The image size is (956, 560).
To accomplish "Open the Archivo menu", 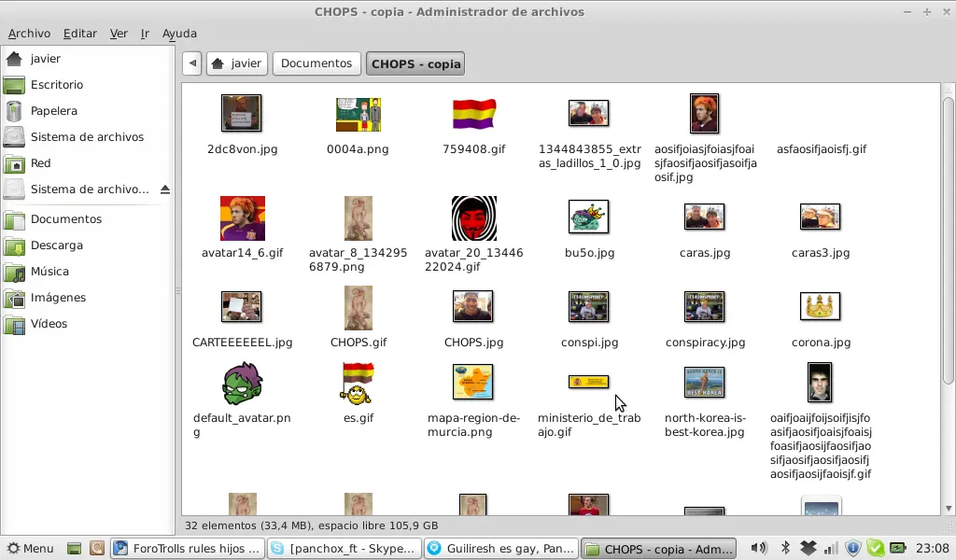I will click(x=29, y=34).
